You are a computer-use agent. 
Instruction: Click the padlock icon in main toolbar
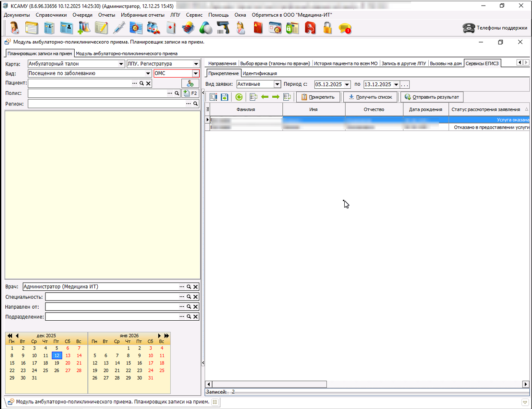pos(328,28)
